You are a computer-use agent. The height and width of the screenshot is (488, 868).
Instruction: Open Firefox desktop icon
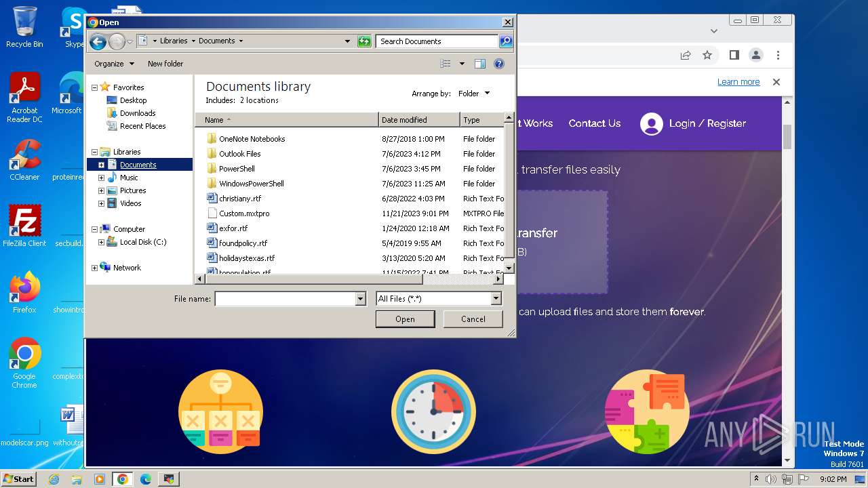24,292
